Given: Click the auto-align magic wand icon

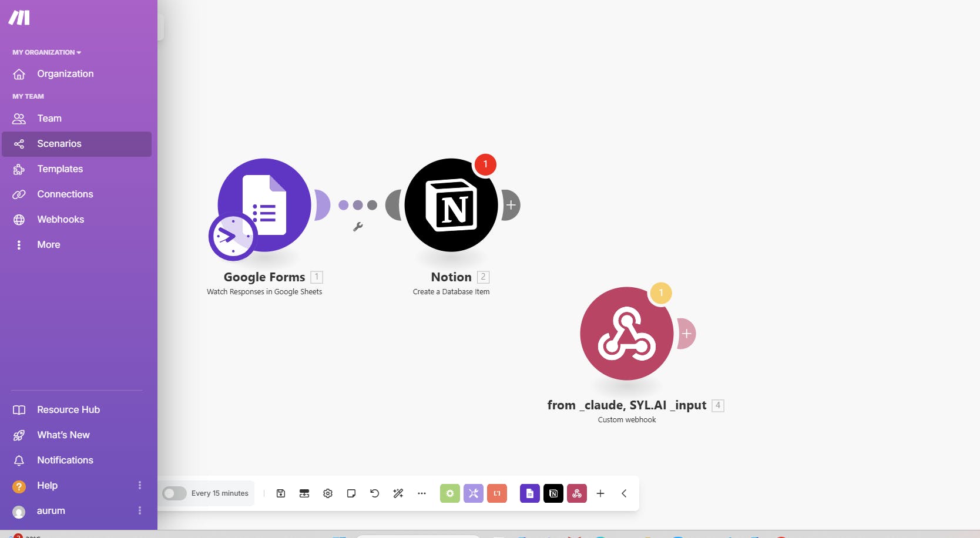Looking at the screenshot, I should (x=398, y=493).
